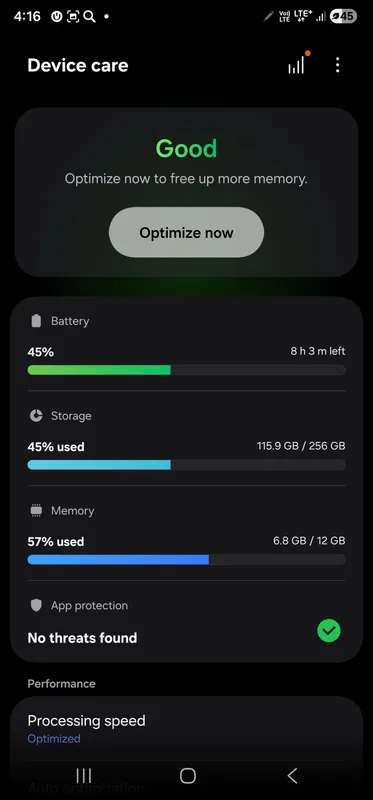Tap the Memory chip icon

(36, 511)
